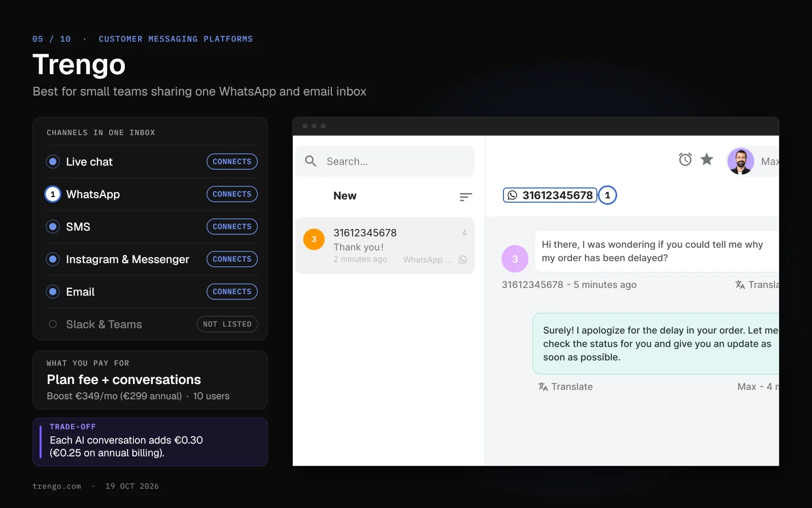
Task: Star the conversation with the star icon
Action: point(707,160)
